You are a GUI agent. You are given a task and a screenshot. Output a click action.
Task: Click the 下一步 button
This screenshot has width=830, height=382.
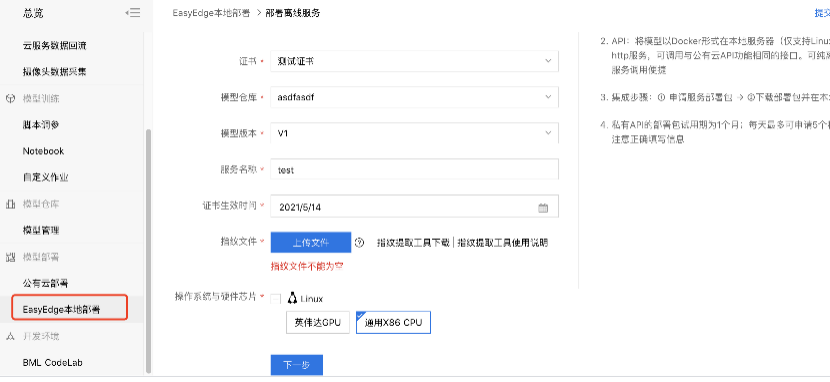[296, 365]
